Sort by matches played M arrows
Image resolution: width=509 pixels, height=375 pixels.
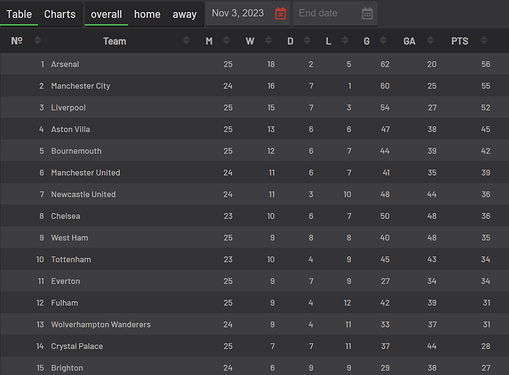click(x=226, y=41)
